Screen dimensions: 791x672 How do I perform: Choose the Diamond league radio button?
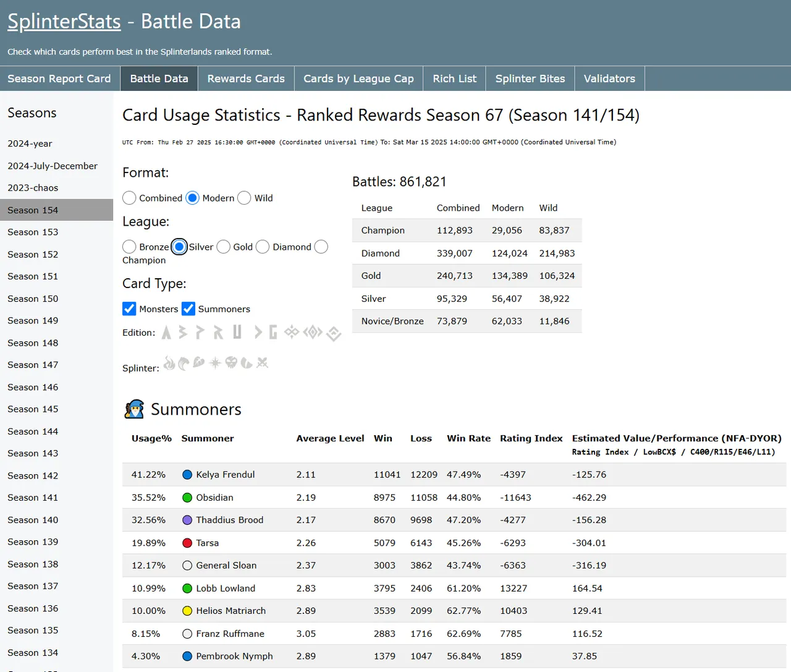263,247
